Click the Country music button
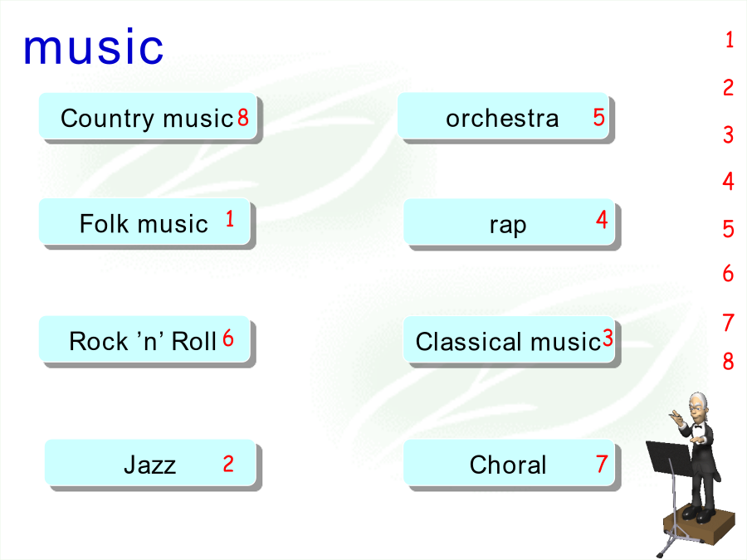The image size is (747, 560). tap(149, 116)
